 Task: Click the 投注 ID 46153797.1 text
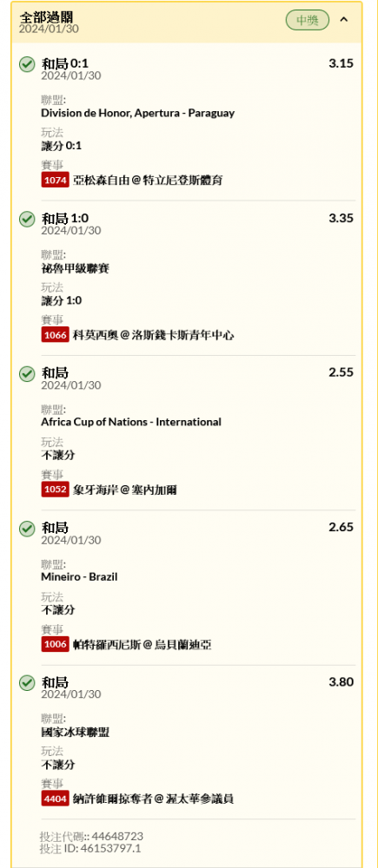(90, 848)
